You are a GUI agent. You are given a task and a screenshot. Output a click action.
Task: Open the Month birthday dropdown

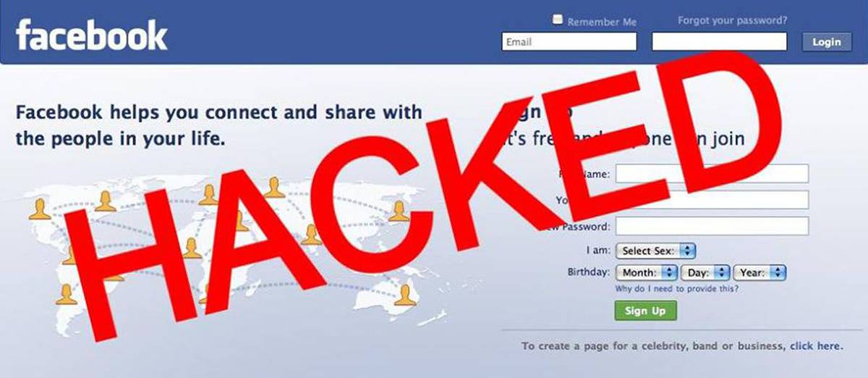tap(647, 273)
